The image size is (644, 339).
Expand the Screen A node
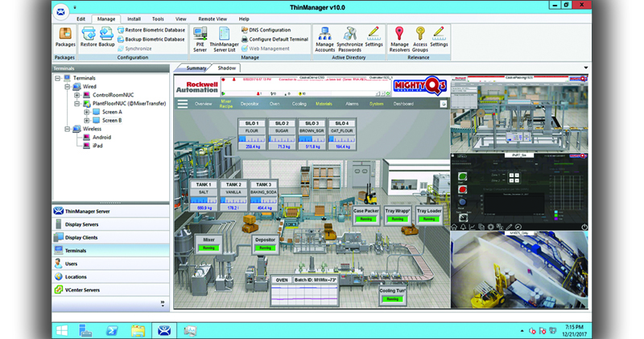point(87,112)
